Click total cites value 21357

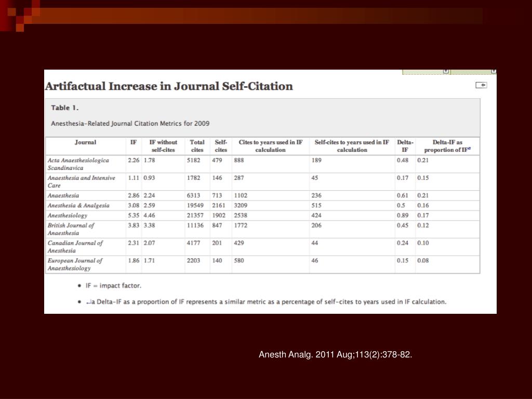pos(195,216)
